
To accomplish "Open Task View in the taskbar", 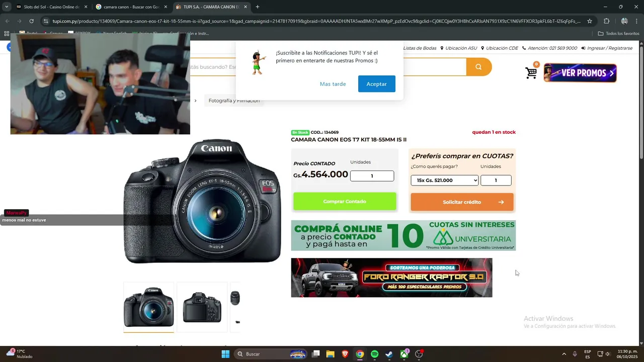I will [x=315, y=354].
